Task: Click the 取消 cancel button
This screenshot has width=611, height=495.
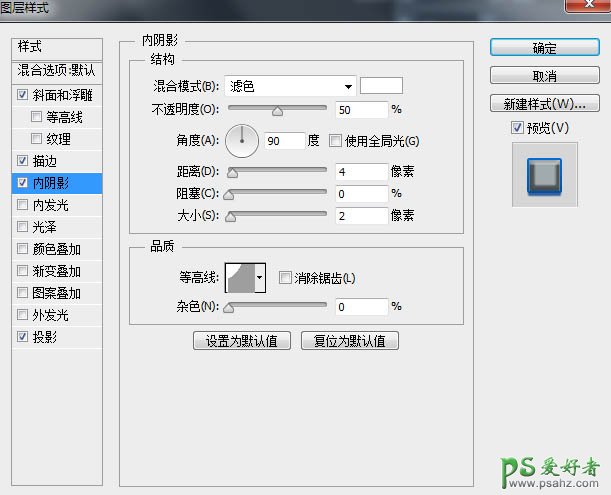Action: 544,76
